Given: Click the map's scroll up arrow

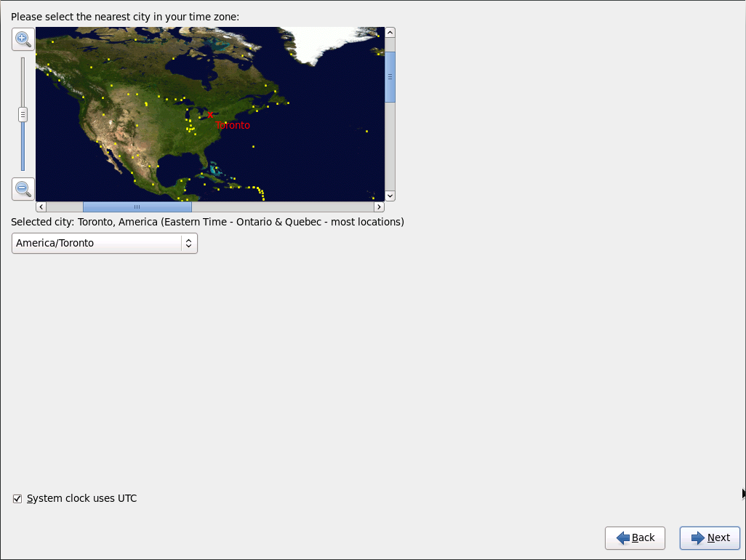Looking at the screenshot, I should point(390,32).
